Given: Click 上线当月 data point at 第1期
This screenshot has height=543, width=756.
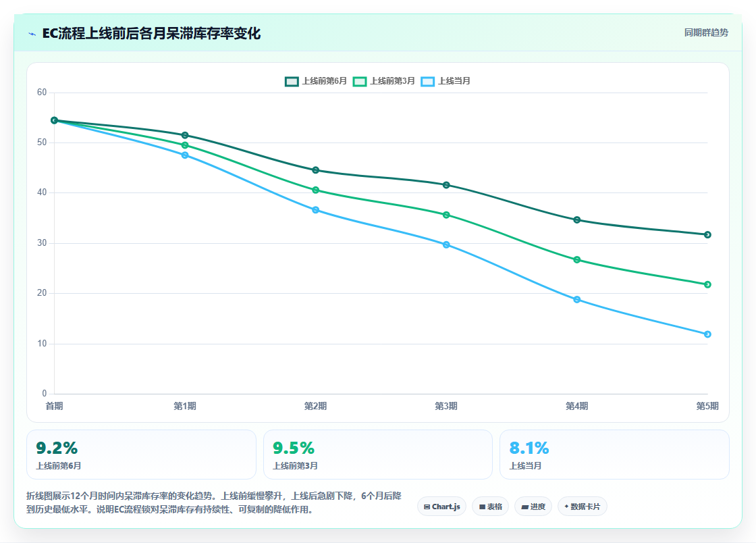Looking at the screenshot, I should (185, 155).
